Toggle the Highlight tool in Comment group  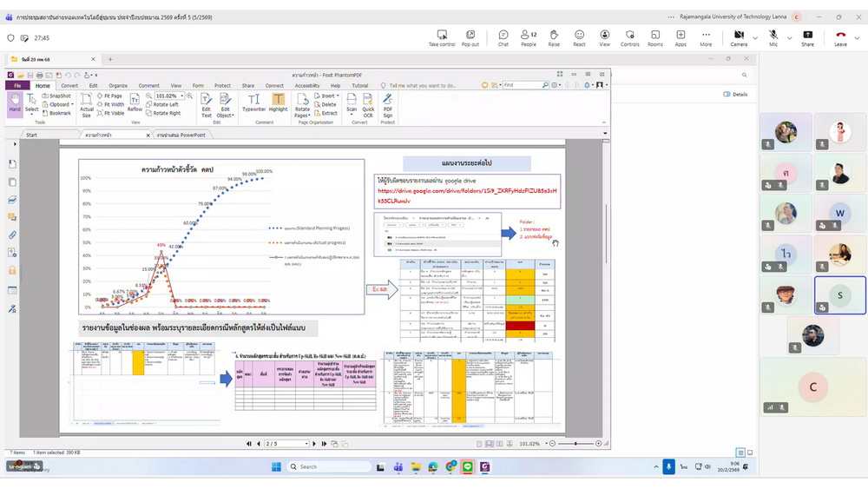pos(278,103)
